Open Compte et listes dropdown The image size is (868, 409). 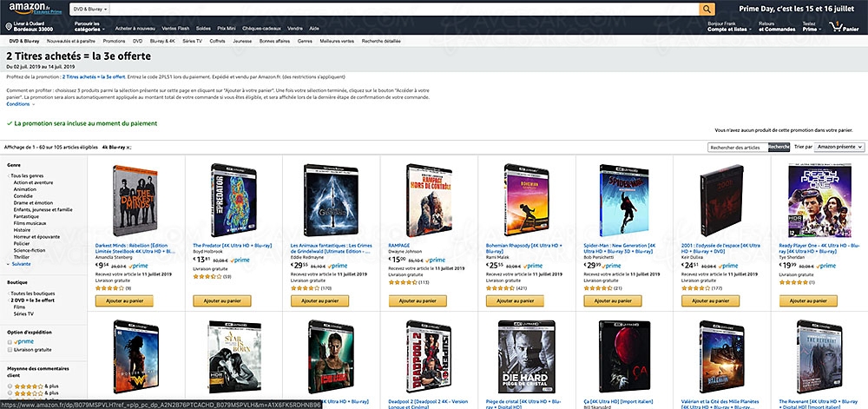coord(729,27)
